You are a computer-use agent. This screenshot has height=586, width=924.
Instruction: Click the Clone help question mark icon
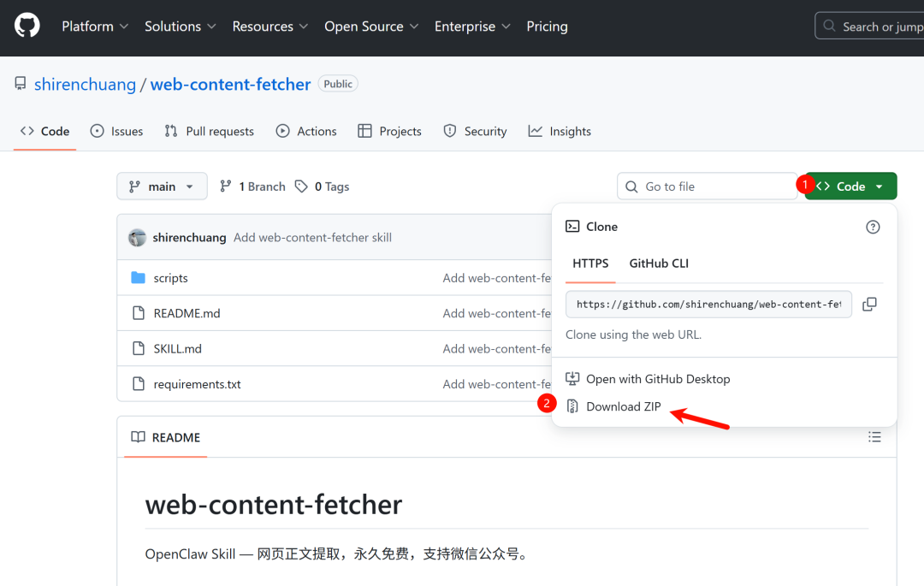pos(873,227)
